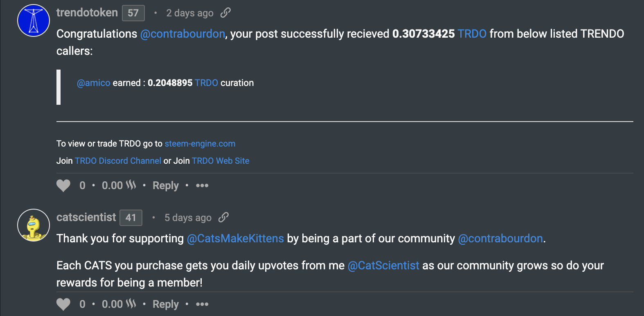644x316 pixels.
Task: Open the @CatsMakeKittens link
Action: 235,238
